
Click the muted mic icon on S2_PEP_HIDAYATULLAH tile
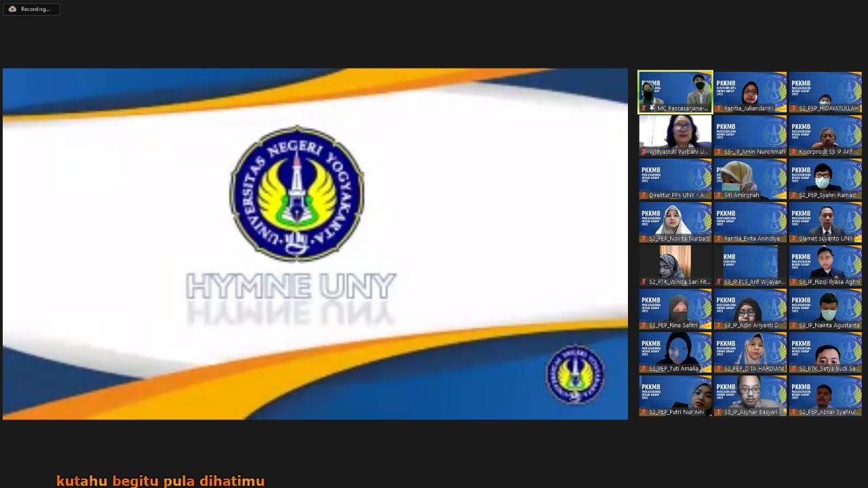(x=794, y=108)
